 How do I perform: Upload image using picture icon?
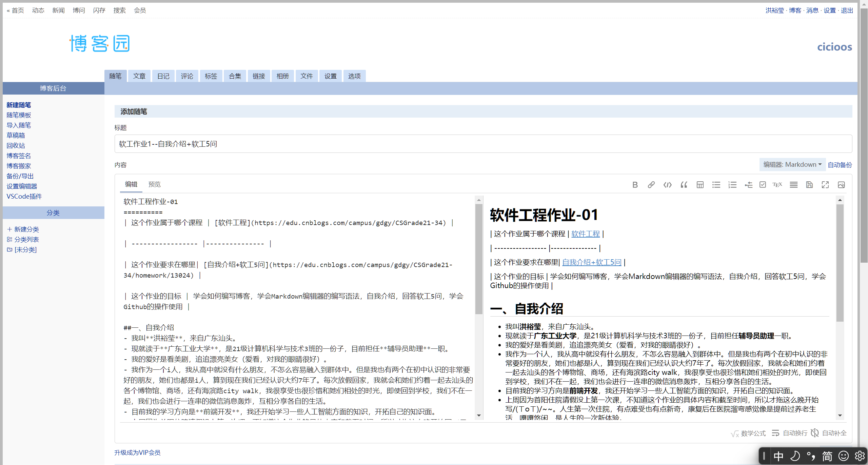[x=841, y=185]
